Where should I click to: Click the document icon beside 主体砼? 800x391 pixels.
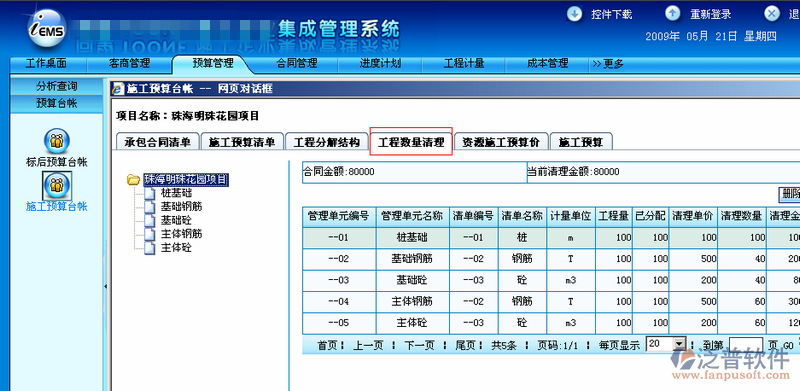tap(149, 248)
